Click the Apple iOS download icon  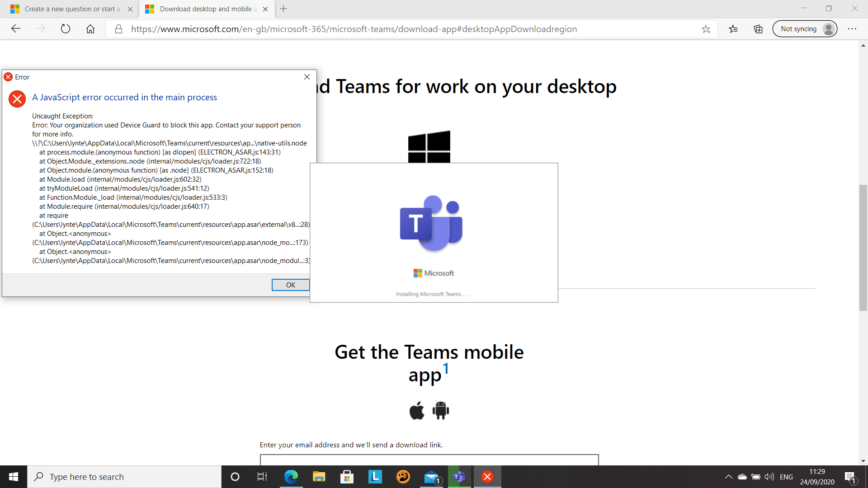(x=416, y=410)
